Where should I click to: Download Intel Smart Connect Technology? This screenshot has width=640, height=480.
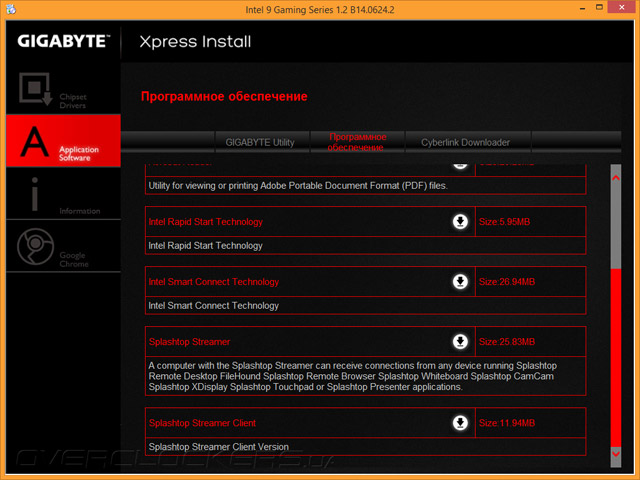point(460,282)
